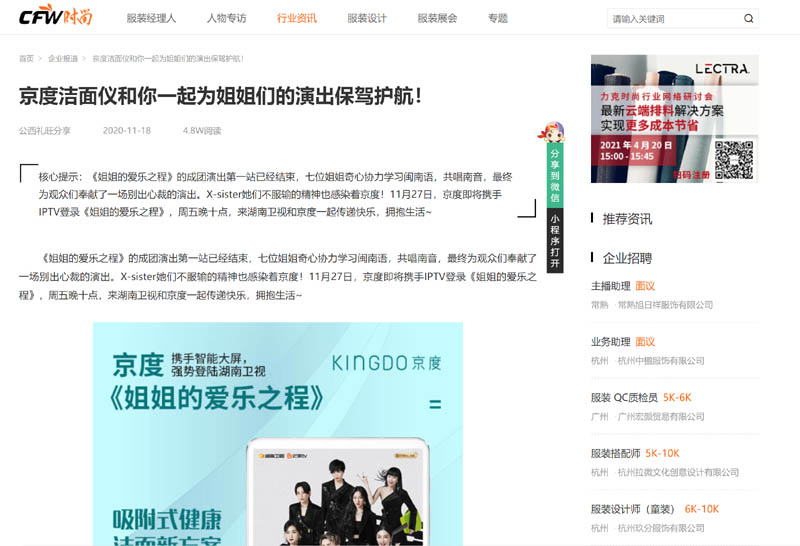Click the 企业招聘 section heading
The height and width of the screenshot is (546, 800).
pos(627,258)
